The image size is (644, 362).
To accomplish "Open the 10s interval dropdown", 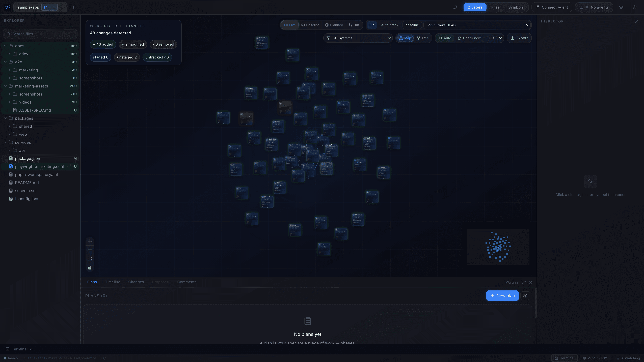I will (495, 38).
